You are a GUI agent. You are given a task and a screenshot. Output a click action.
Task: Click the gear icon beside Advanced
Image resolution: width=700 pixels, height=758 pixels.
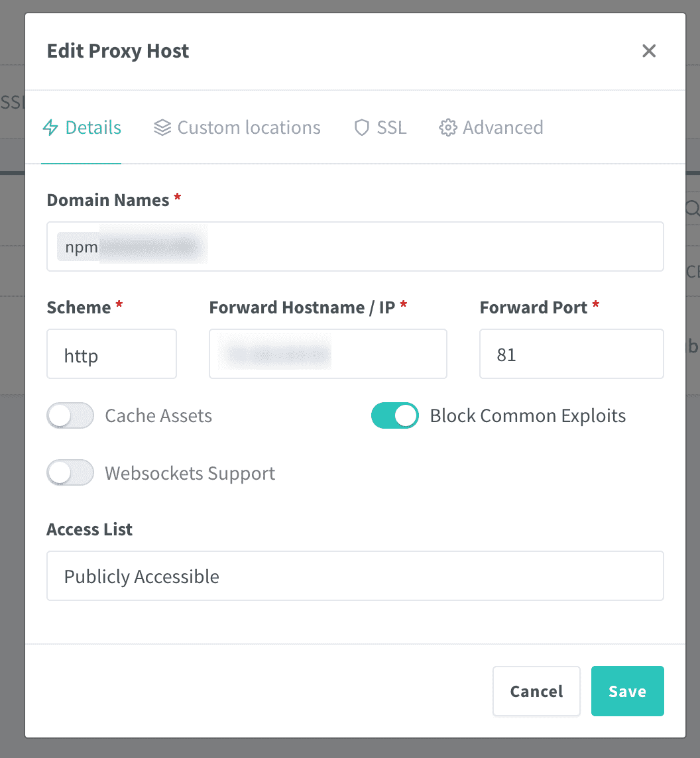coord(448,127)
